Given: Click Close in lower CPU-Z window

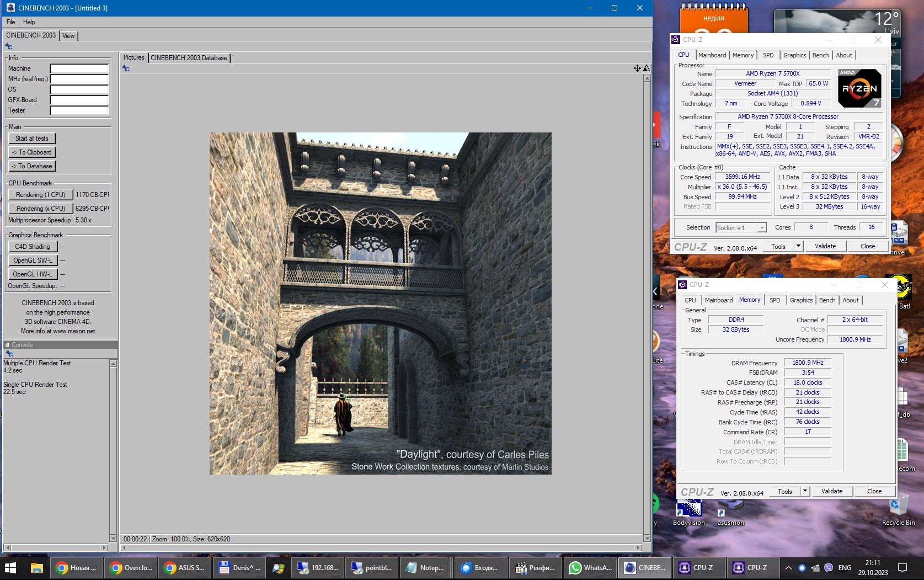Looking at the screenshot, I should [x=874, y=491].
